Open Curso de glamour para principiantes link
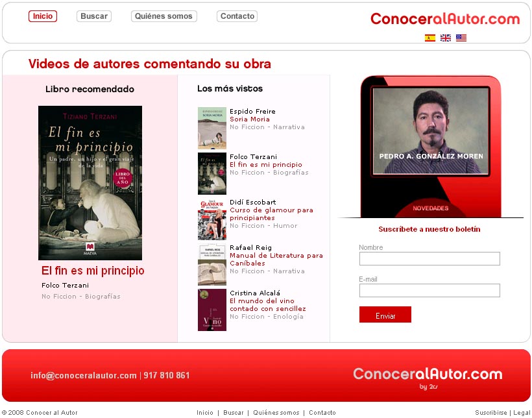The width and height of the screenshot is (532, 418). click(x=271, y=214)
